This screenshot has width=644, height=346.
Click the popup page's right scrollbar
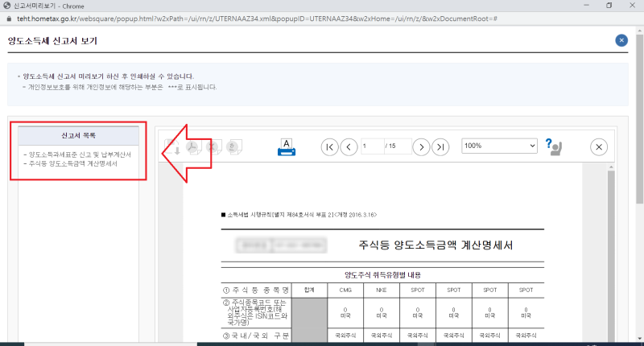click(x=639, y=185)
